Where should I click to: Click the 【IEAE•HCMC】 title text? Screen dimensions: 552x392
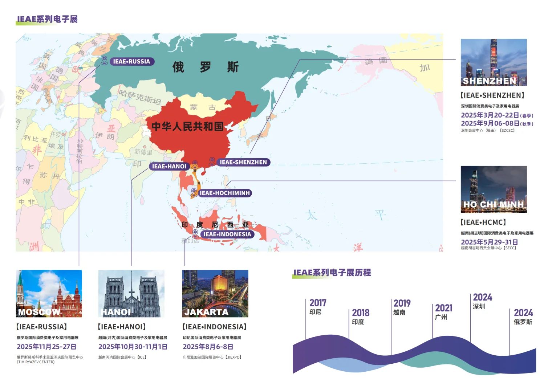pyautogui.click(x=483, y=222)
